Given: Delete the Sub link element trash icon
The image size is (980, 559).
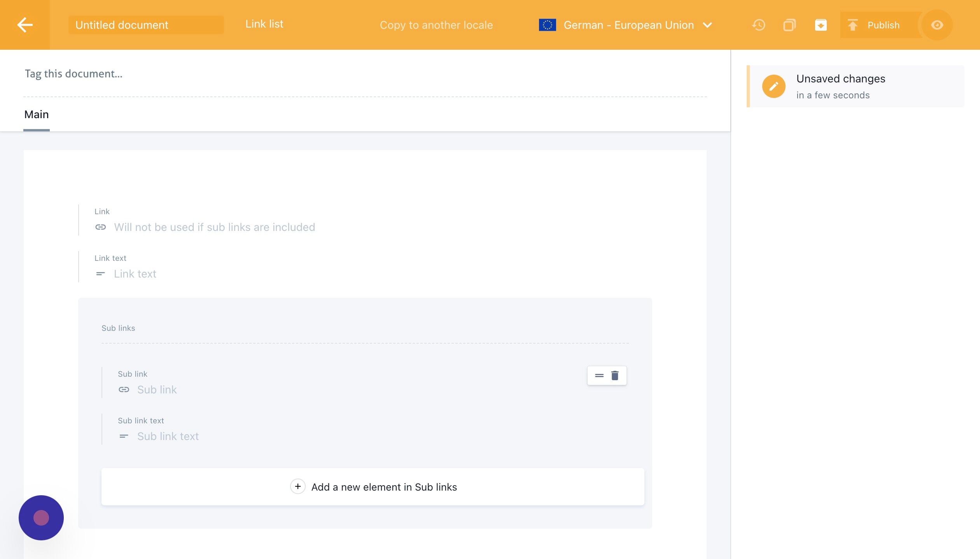Looking at the screenshot, I should coord(615,376).
